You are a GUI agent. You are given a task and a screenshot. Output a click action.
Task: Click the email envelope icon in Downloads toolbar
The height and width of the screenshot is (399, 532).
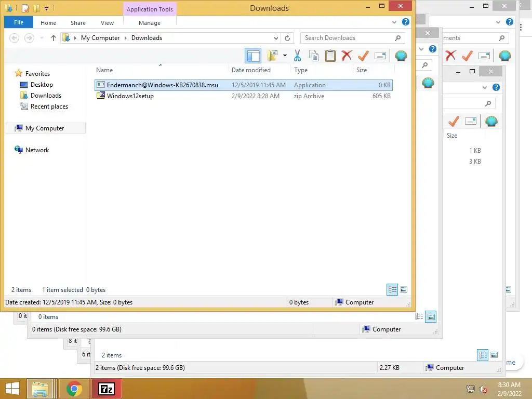380,56
